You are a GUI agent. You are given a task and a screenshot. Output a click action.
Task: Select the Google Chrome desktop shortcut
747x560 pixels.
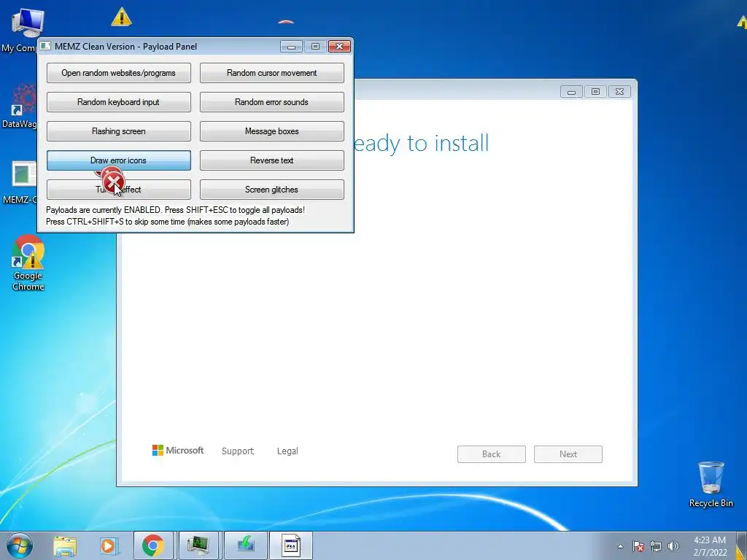click(x=28, y=262)
